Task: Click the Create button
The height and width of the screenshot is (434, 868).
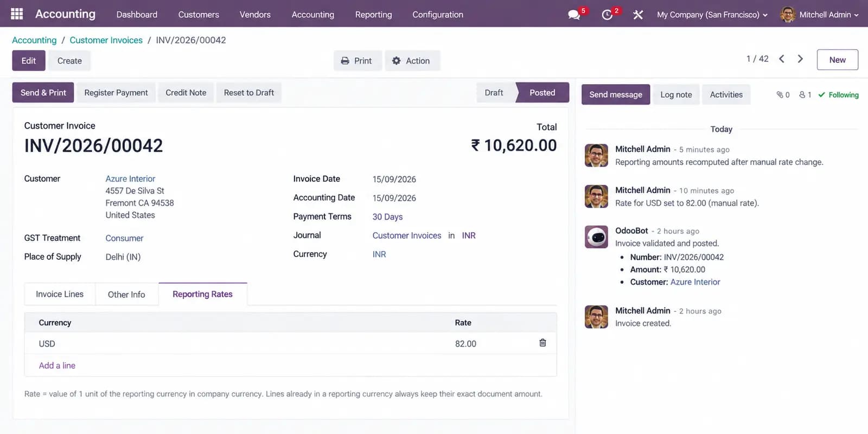Action: (69, 61)
